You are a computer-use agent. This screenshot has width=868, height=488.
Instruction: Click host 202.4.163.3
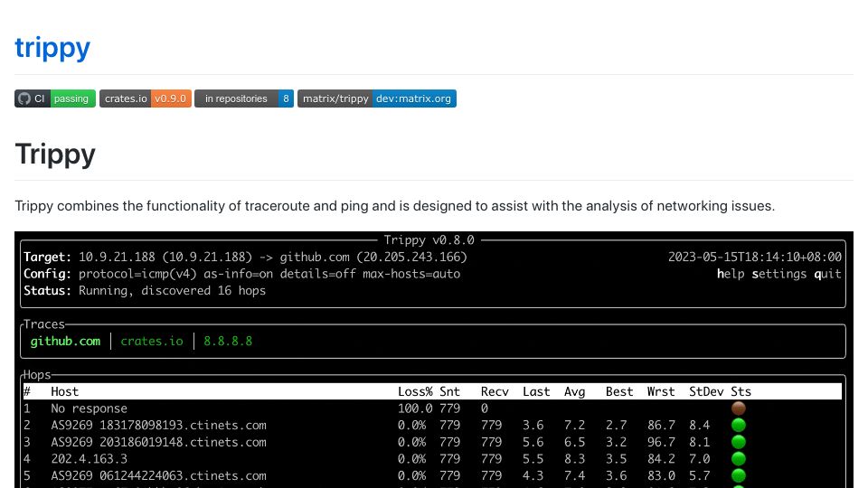pos(90,459)
